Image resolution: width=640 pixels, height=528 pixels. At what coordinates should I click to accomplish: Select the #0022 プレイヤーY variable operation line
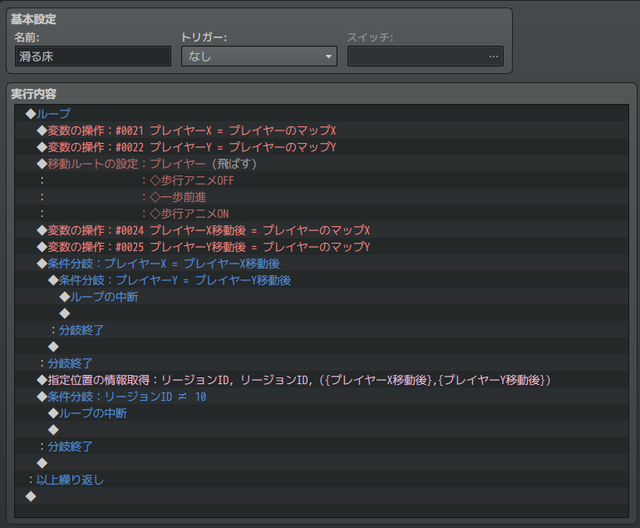pyautogui.click(x=321, y=147)
